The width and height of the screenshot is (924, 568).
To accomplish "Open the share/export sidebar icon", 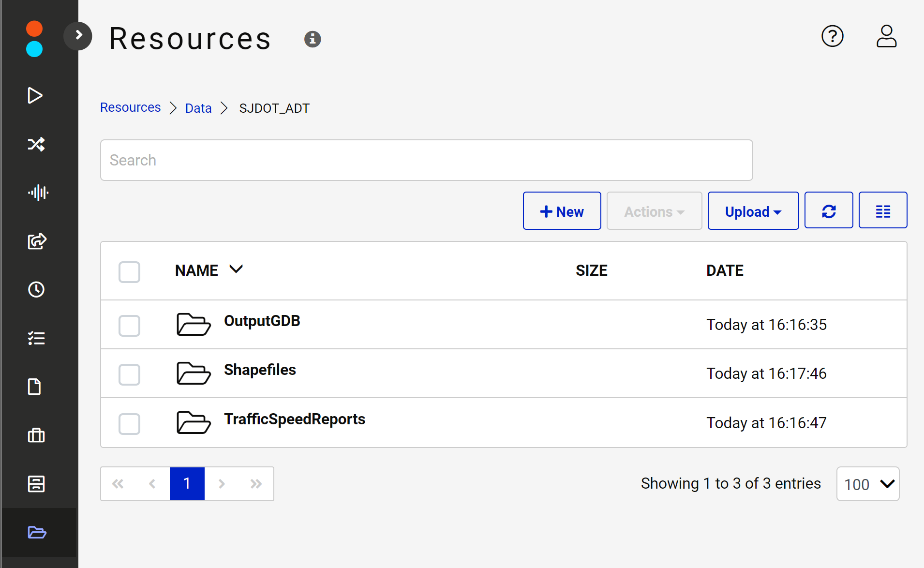I will 37,241.
